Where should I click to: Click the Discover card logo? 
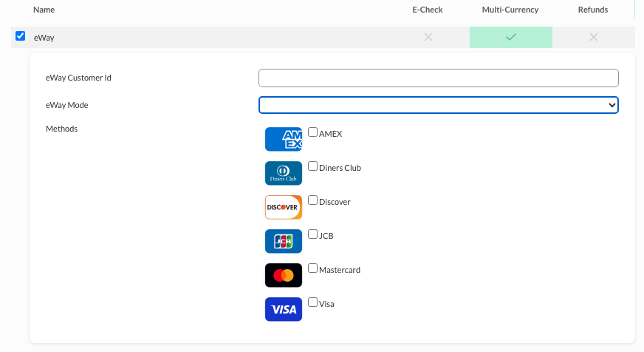point(284,207)
